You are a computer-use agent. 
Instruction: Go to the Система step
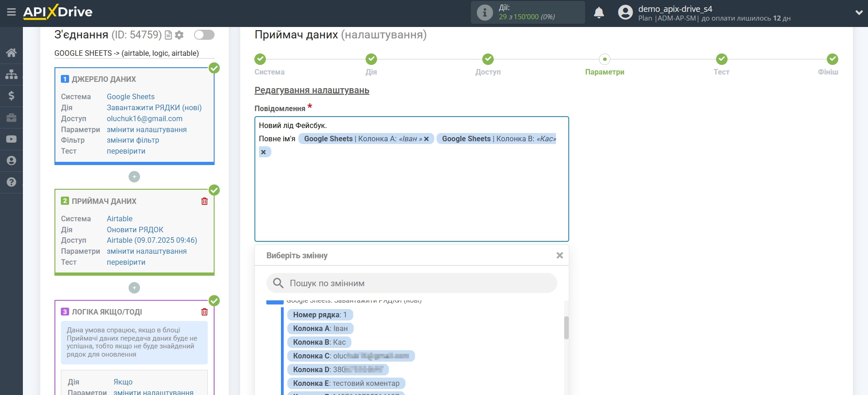click(270, 64)
